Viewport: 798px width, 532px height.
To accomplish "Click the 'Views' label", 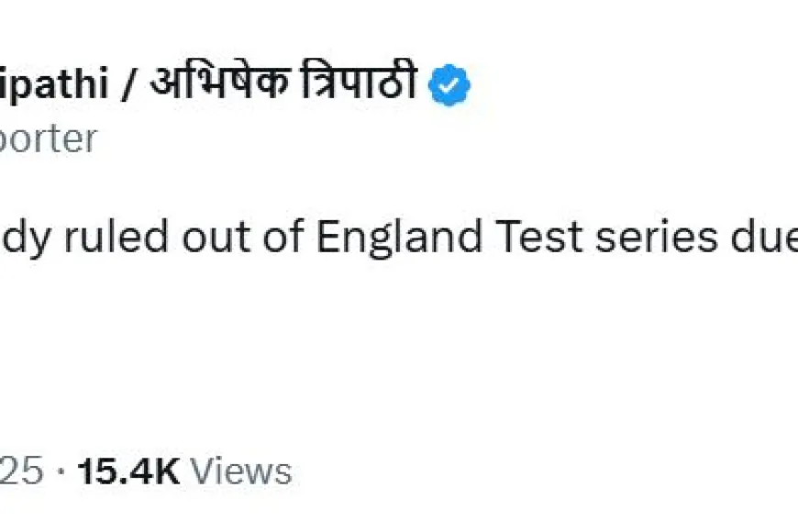I will 241,471.
